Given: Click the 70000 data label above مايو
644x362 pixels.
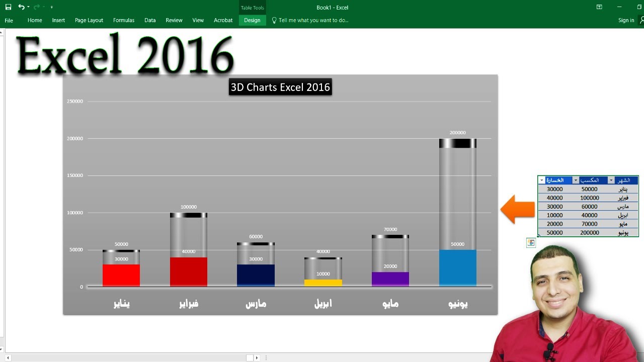Looking at the screenshot, I should pyautogui.click(x=390, y=229).
